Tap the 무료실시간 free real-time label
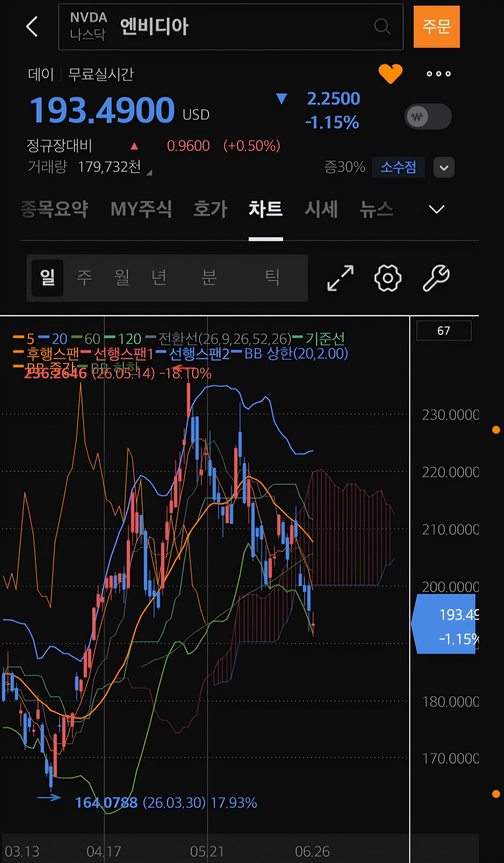This screenshot has height=863, width=504. [x=101, y=74]
